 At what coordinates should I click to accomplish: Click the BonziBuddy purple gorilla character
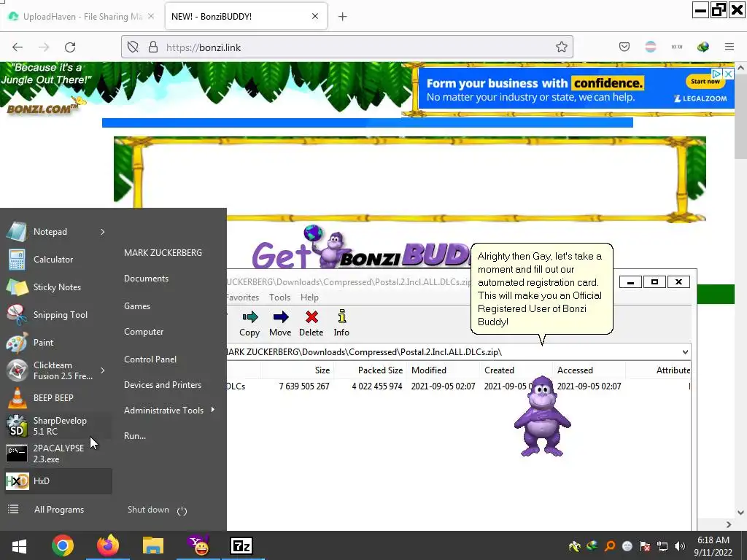(542, 416)
